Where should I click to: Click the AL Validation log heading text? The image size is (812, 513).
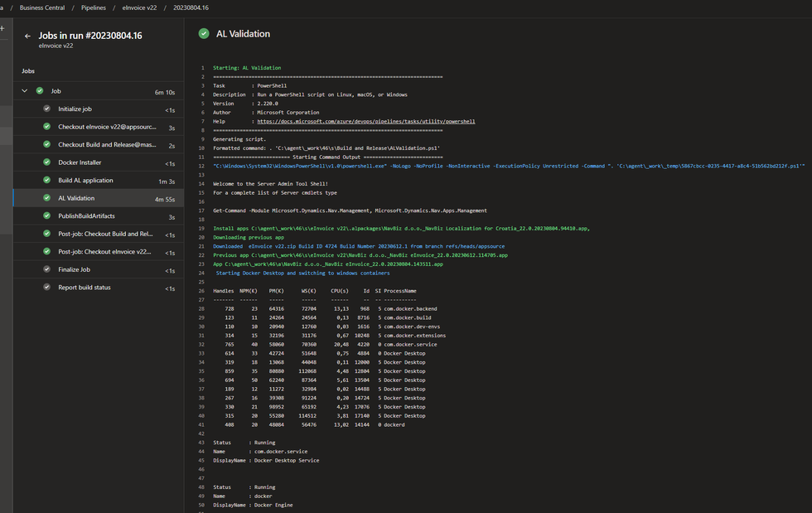(243, 34)
